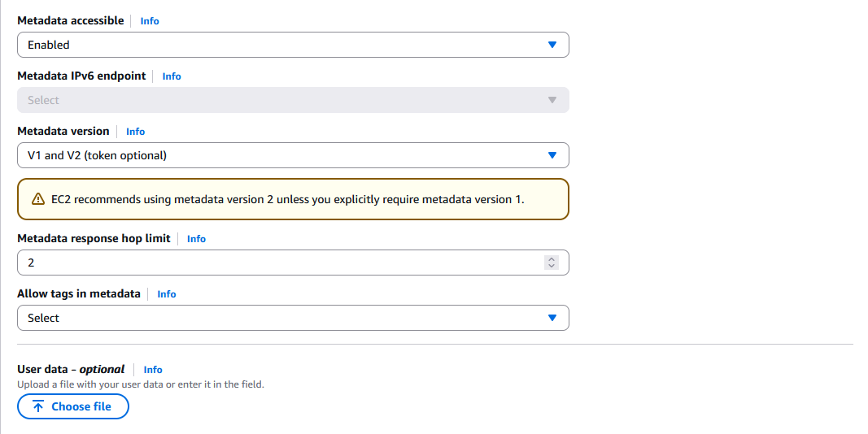The image size is (868, 434).
Task: Open Info link for Allow tags in metadata
Action: click(x=167, y=294)
